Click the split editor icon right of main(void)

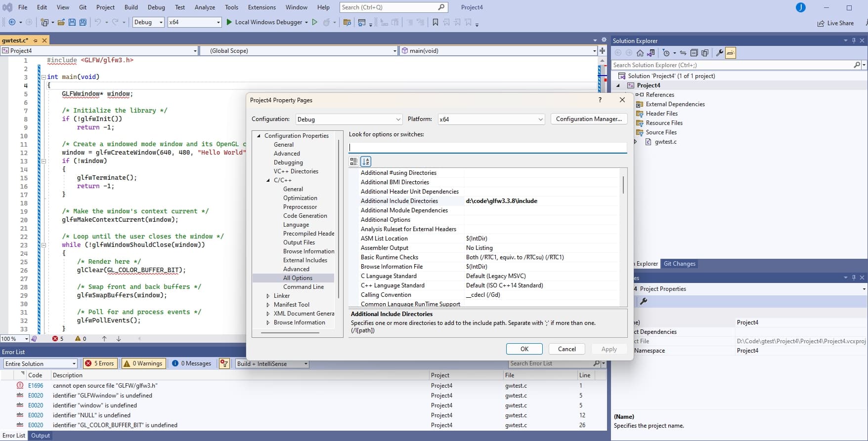(603, 50)
